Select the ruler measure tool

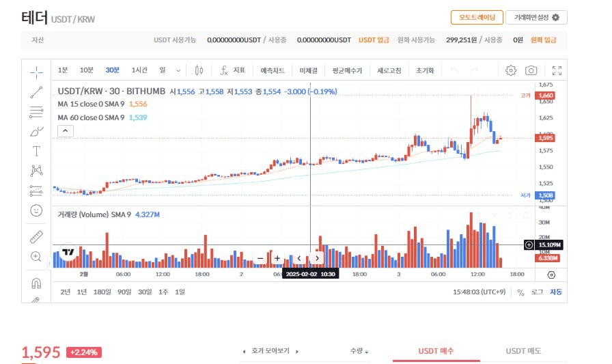pyautogui.click(x=36, y=237)
